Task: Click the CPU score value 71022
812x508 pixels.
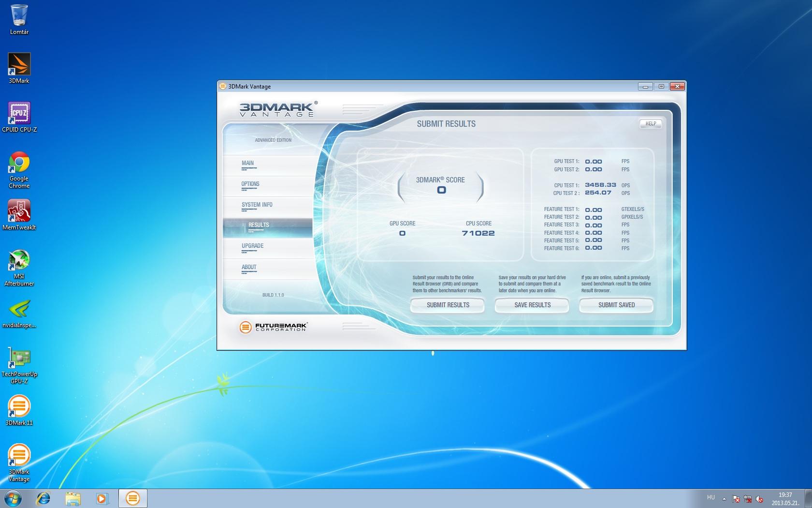Action: 478,233
